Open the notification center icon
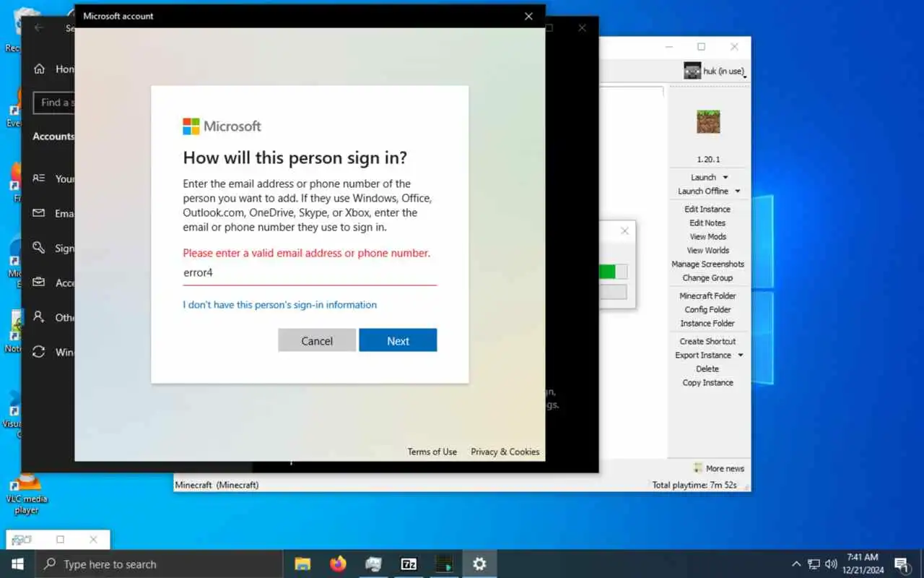The image size is (924, 578). 902,564
